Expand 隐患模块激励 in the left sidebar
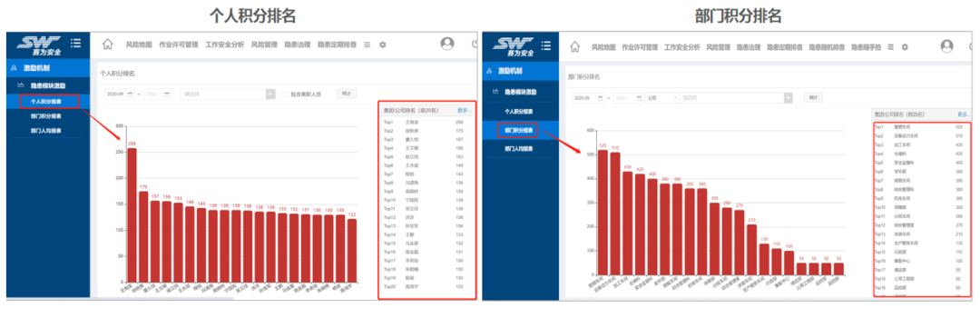980x328 pixels. click(x=48, y=85)
